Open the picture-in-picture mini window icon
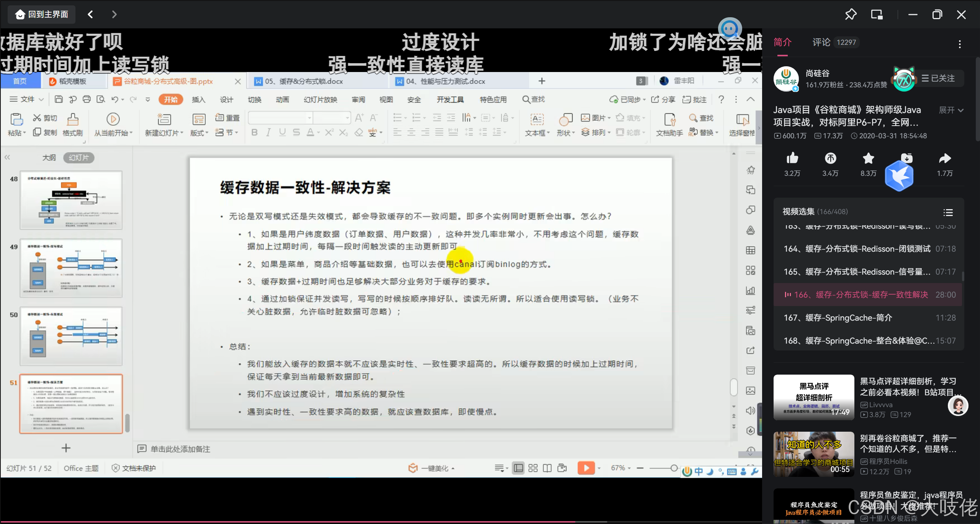The height and width of the screenshot is (524, 980). pos(877,15)
